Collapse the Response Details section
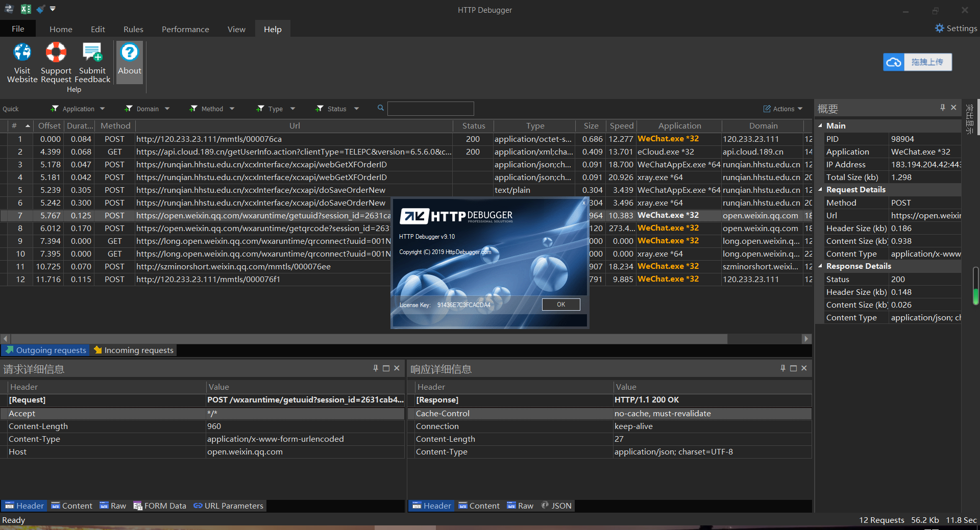Viewport: 980px width, 530px height. coord(820,266)
